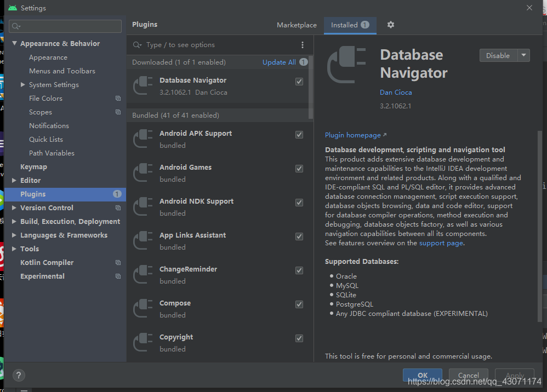Toggle the Database Navigator plugin checkbox
The image size is (547, 392).
[299, 82]
